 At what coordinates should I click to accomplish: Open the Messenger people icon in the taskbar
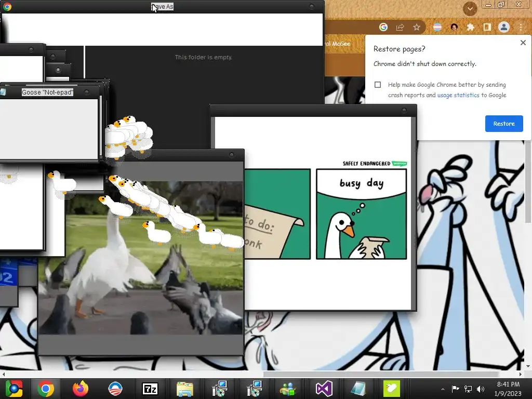pyautogui.click(x=288, y=389)
